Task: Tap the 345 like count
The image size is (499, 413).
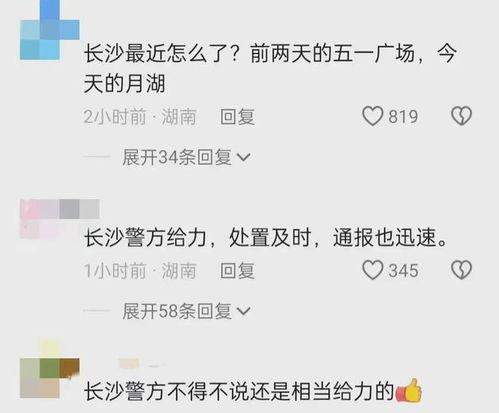Action: point(403,270)
